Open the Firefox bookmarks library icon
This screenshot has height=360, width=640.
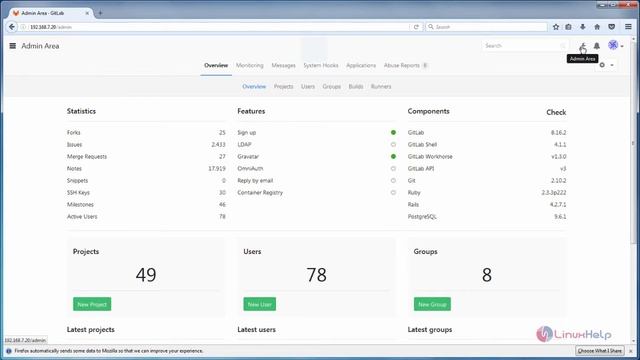pos(569,27)
